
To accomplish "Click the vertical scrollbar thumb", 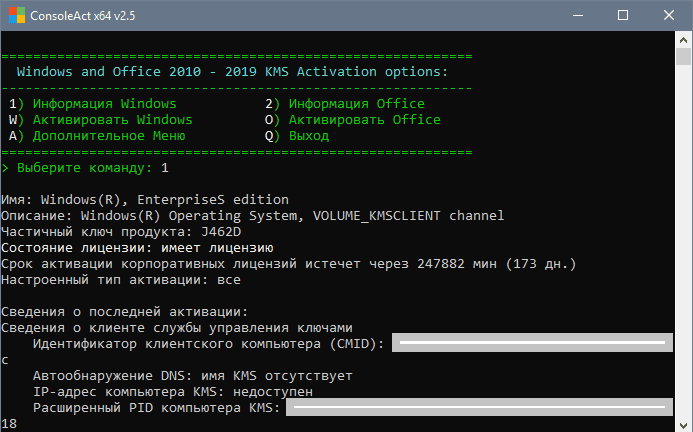I will coord(685,70).
